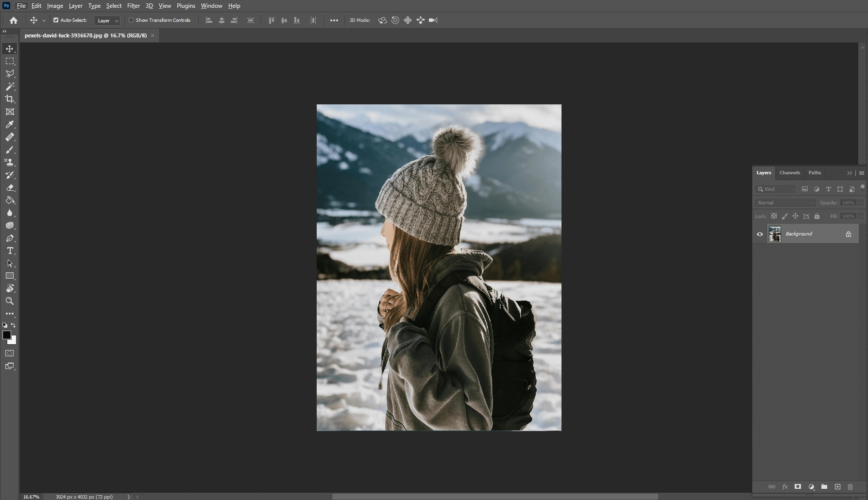Toggle the Background layer lock icon
The width and height of the screenshot is (868, 500).
[849, 234]
